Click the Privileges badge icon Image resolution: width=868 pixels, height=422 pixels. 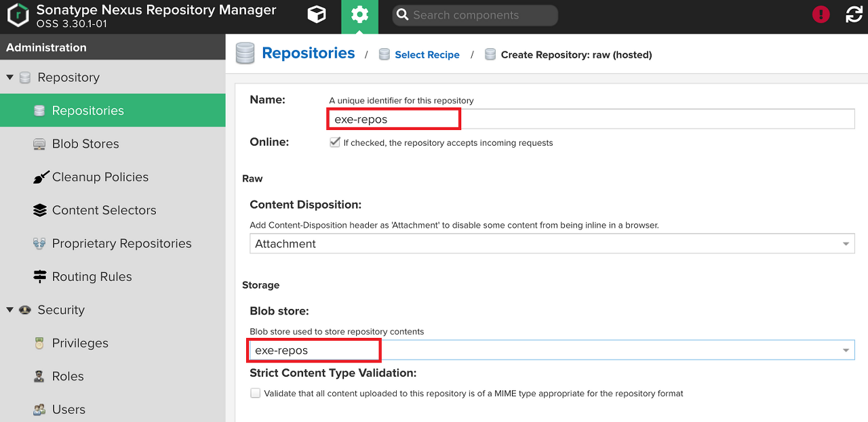point(39,343)
